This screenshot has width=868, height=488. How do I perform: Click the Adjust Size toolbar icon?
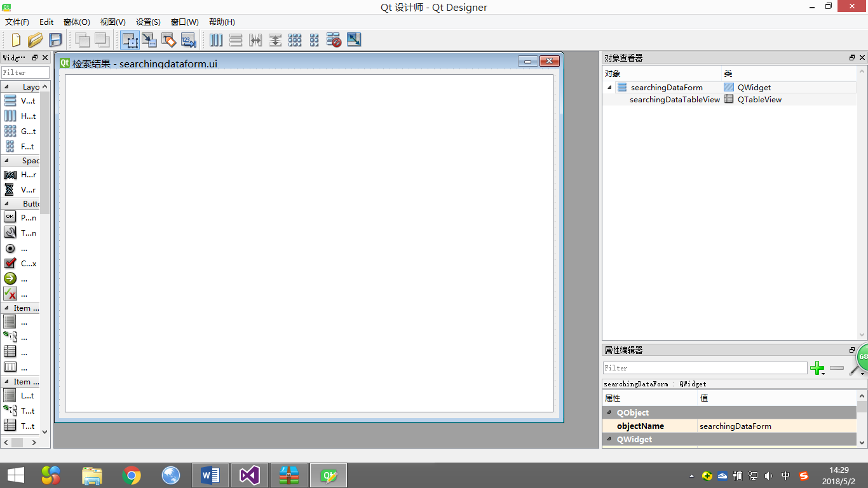click(354, 40)
